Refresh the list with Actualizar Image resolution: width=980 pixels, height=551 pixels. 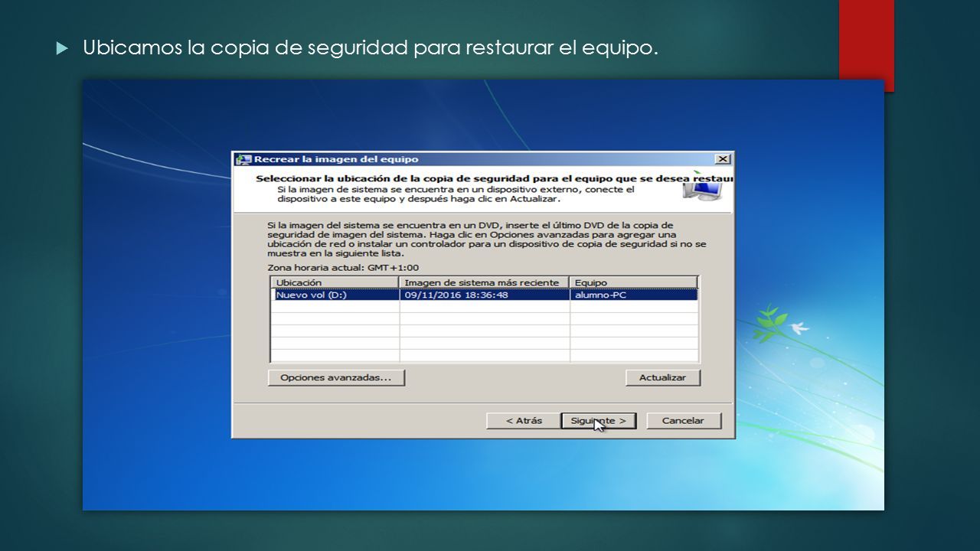663,378
